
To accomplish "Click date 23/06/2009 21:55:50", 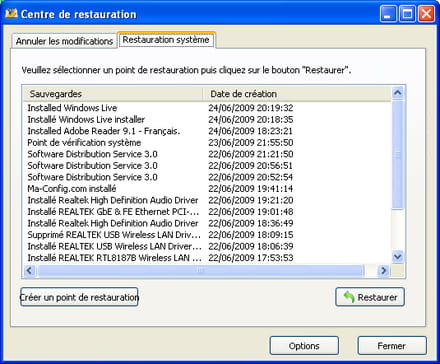I will pyautogui.click(x=251, y=143).
